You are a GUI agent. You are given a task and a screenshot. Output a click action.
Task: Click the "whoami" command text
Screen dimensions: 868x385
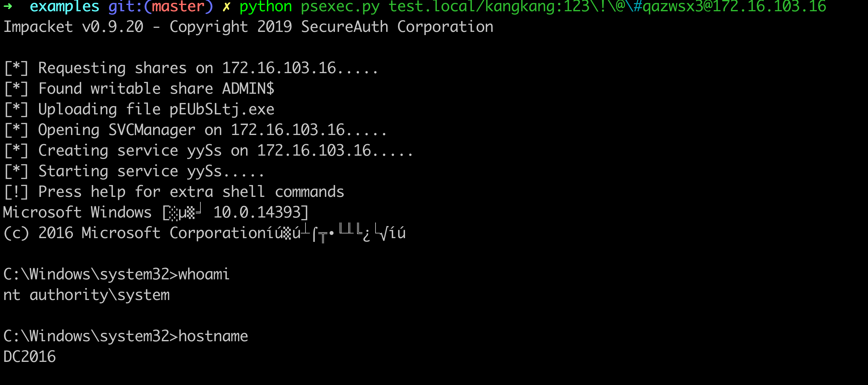pyautogui.click(x=204, y=274)
